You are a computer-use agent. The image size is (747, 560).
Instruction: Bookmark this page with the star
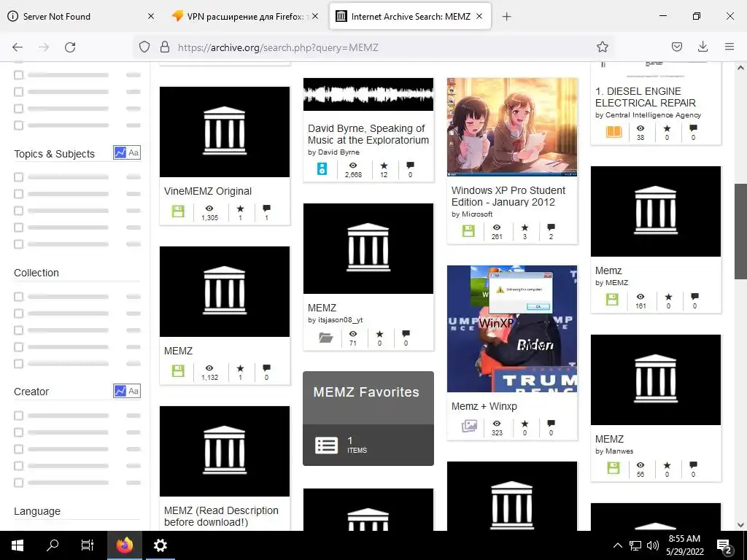tap(602, 47)
